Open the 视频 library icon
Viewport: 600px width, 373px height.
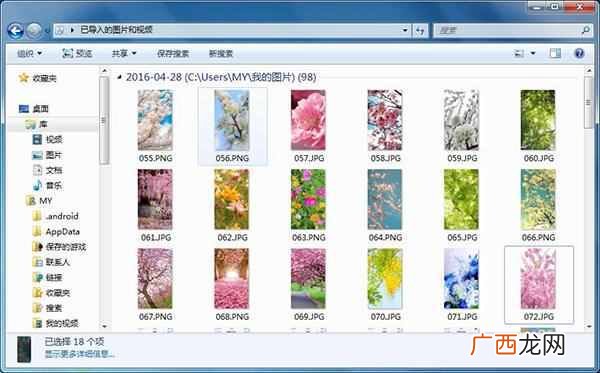pos(37,139)
